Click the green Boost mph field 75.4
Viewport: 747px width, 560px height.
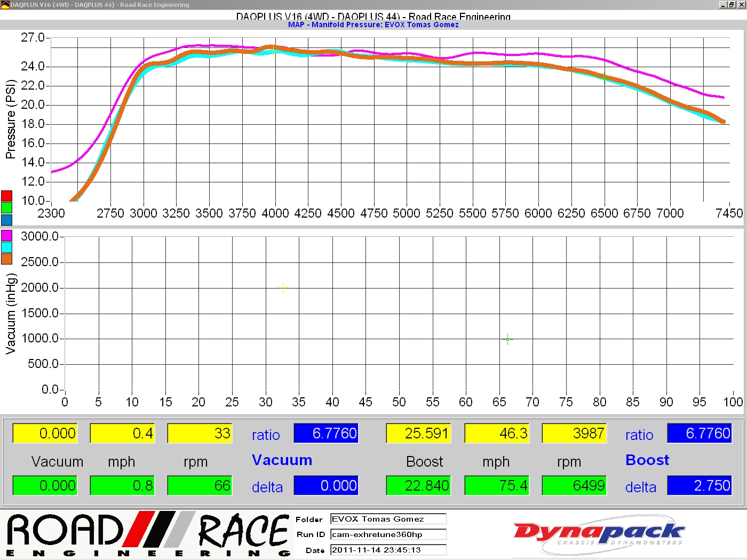point(497,485)
